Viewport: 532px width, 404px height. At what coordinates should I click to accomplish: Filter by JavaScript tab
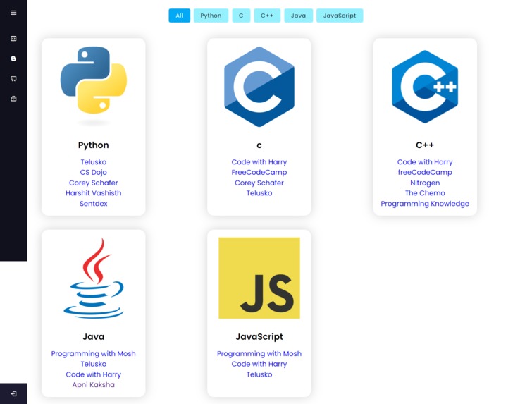[x=340, y=16]
